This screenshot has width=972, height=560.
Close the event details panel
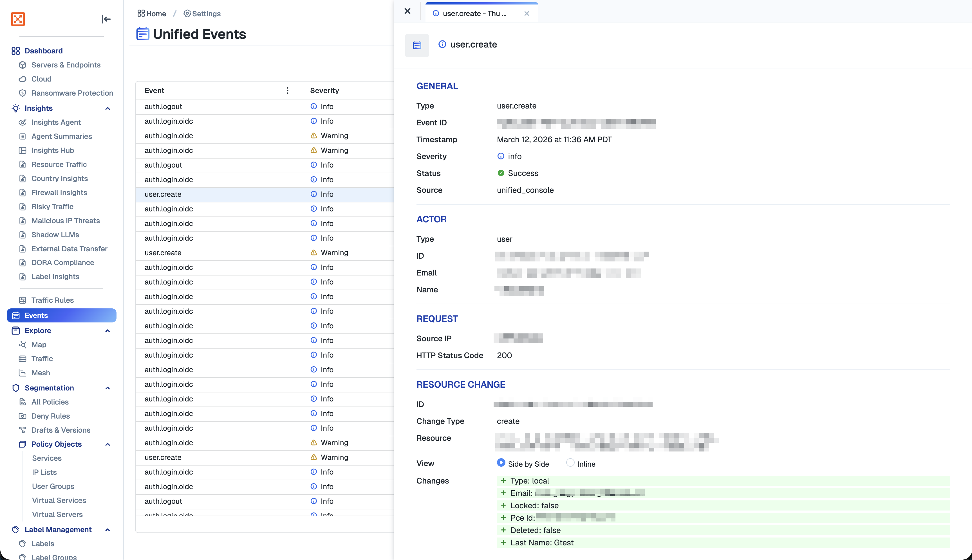407,11
